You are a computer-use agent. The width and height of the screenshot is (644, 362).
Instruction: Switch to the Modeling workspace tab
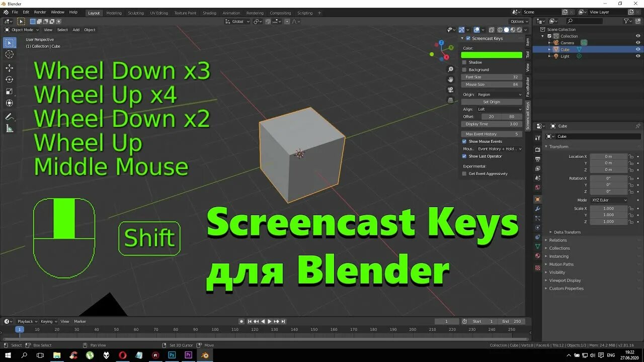[114, 13]
